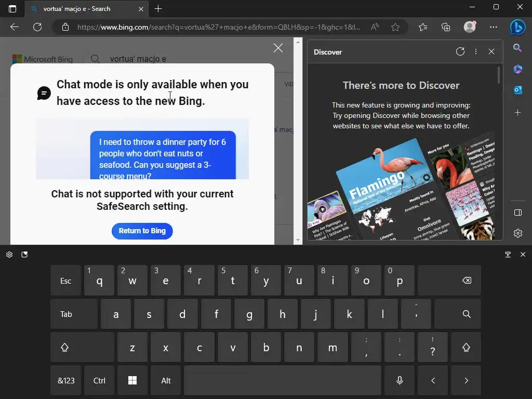This screenshot has height=399, width=532.
Task: Tap the keyboard search key
Action: [457, 314]
